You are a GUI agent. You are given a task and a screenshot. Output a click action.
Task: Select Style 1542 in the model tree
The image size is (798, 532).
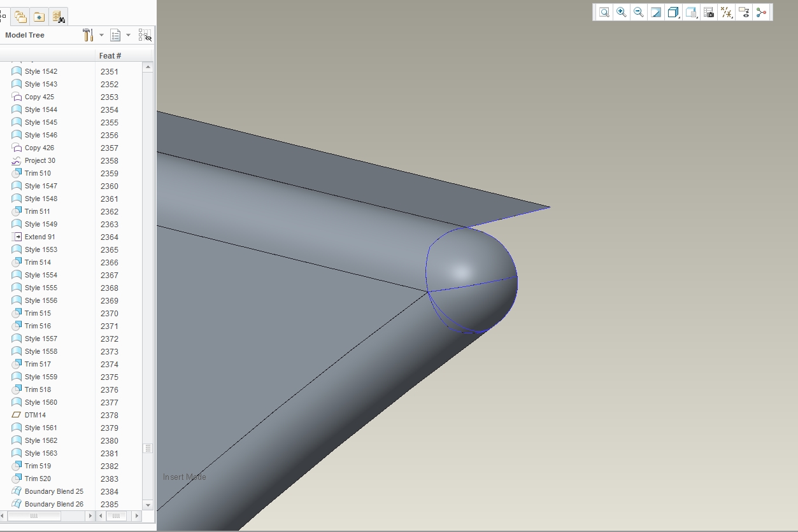tap(41, 71)
